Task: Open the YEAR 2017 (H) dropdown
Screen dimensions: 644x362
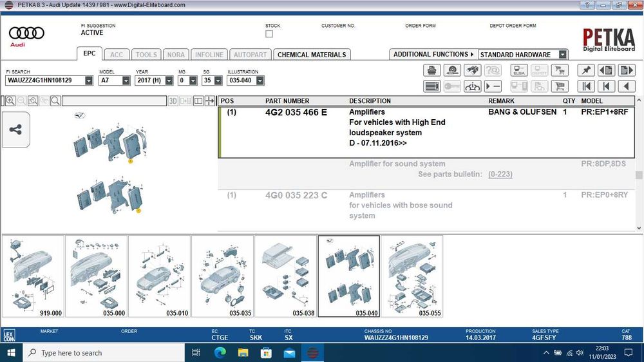Action: 169,81
